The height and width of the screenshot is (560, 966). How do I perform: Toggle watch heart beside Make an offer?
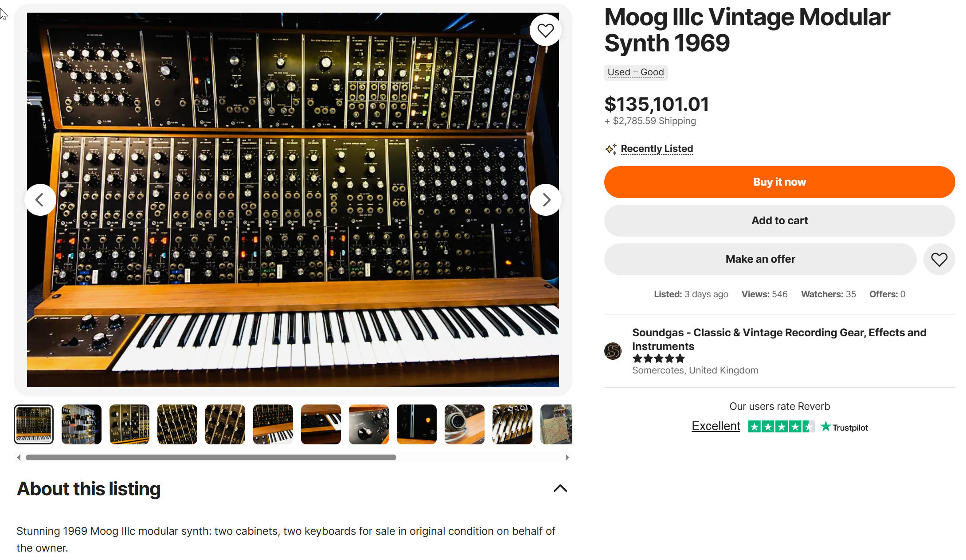click(939, 259)
